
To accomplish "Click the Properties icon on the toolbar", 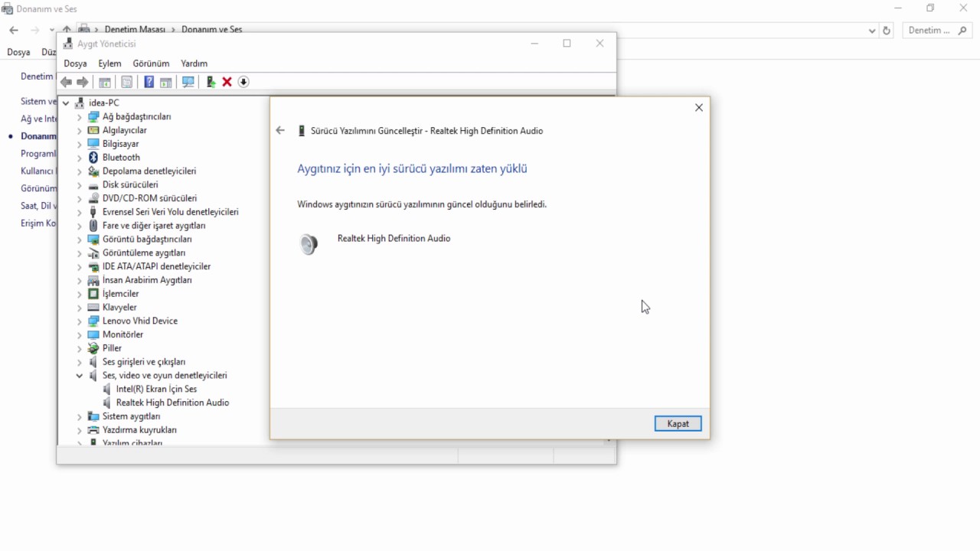I will click(x=126, y=82).
